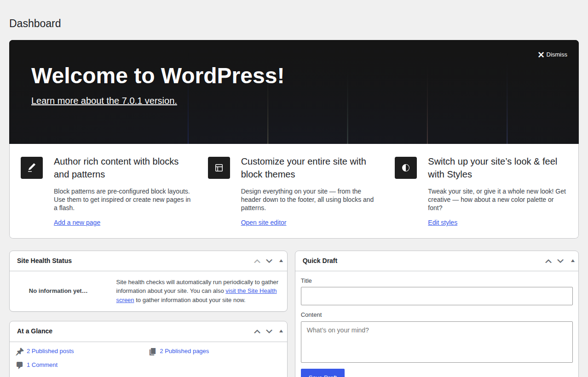This screenshot has width=588, height=377.
Task: Follow the Edit styles link
Action: (443, 223)
